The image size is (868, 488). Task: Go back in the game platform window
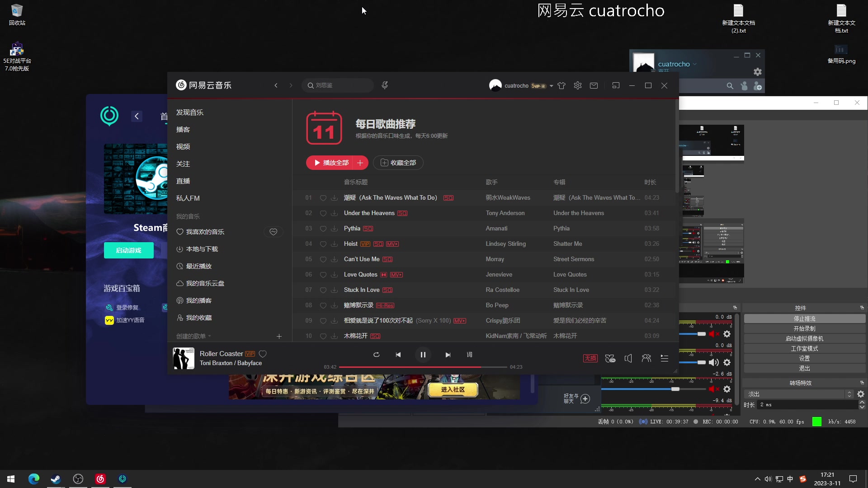tap(137, 116)
